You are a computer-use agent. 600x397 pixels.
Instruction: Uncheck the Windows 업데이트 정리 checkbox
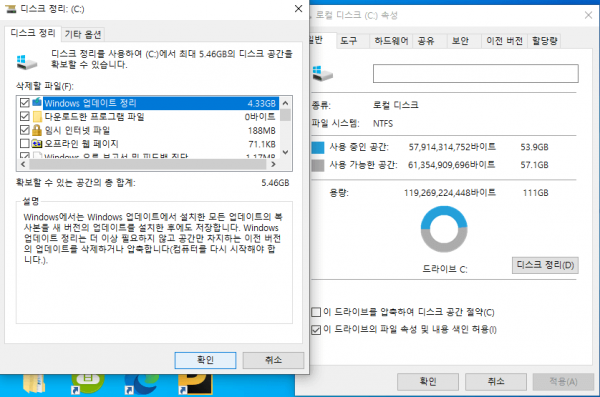tap(24, 103)
